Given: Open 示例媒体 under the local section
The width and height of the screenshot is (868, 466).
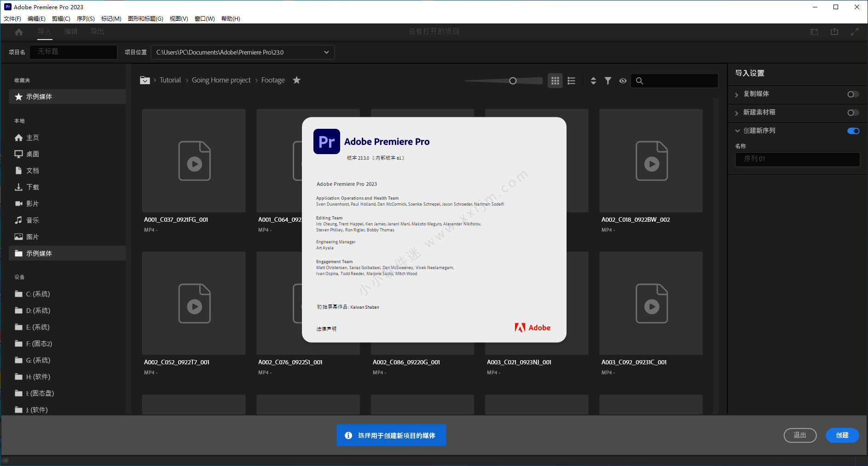Looking at the screenshot, I should click(x=67, y=253).
